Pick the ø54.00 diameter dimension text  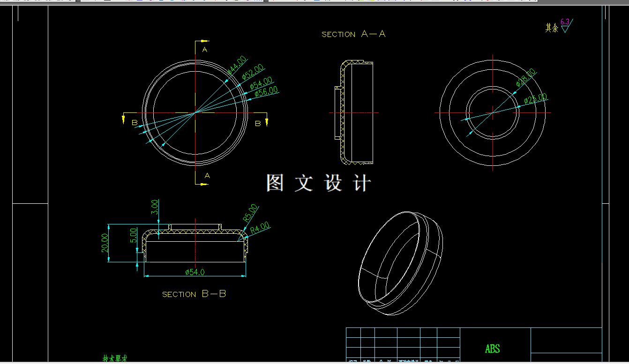coord(261,83)
